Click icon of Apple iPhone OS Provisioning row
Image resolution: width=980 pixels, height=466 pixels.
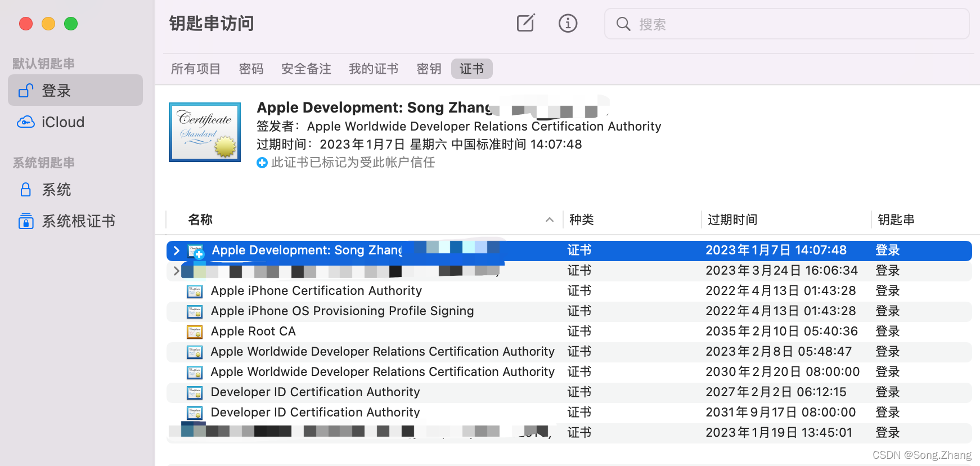[x=195, y=311]
